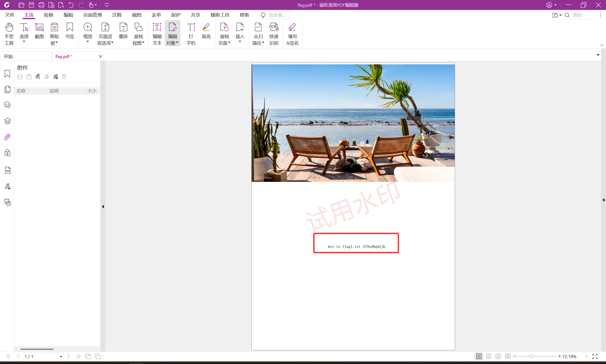
Task: Open the Security lock panel in sidebar
Action: pos(8,153)
